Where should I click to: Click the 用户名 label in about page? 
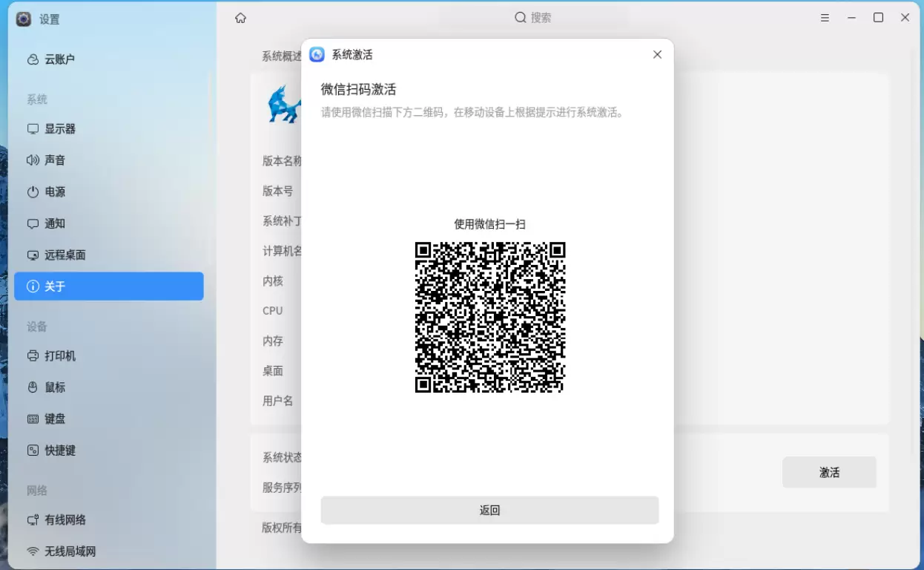point(278,401)
